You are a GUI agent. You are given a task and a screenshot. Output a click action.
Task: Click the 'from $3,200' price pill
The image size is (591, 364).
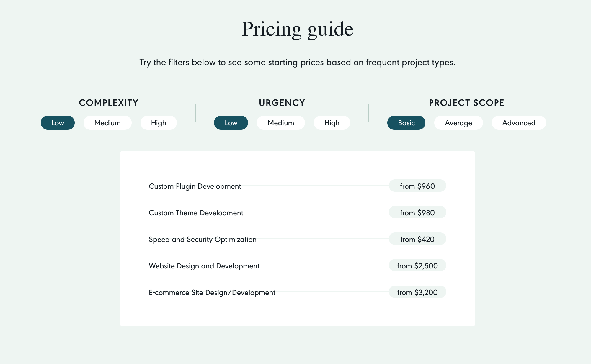coord(417,292)
